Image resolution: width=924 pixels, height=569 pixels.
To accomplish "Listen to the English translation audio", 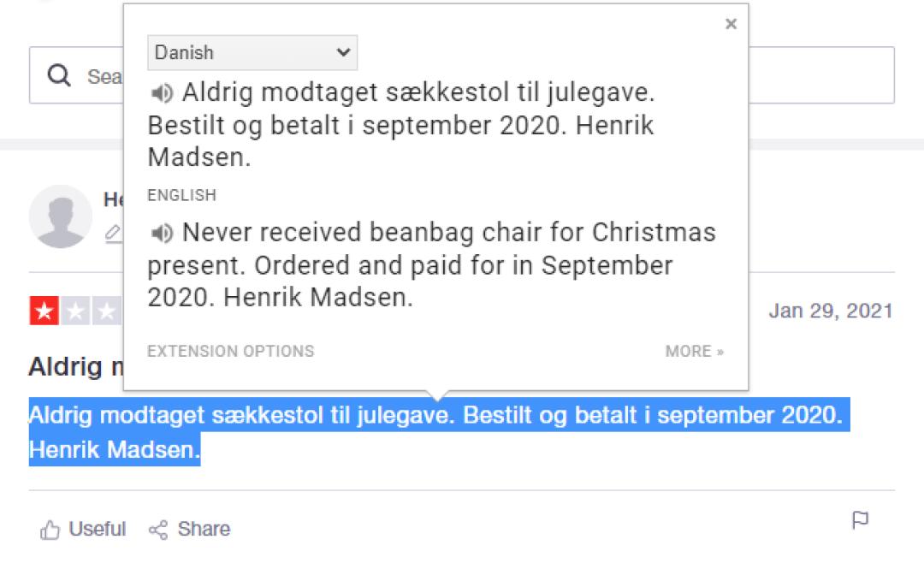I will (x=161, y=233).
